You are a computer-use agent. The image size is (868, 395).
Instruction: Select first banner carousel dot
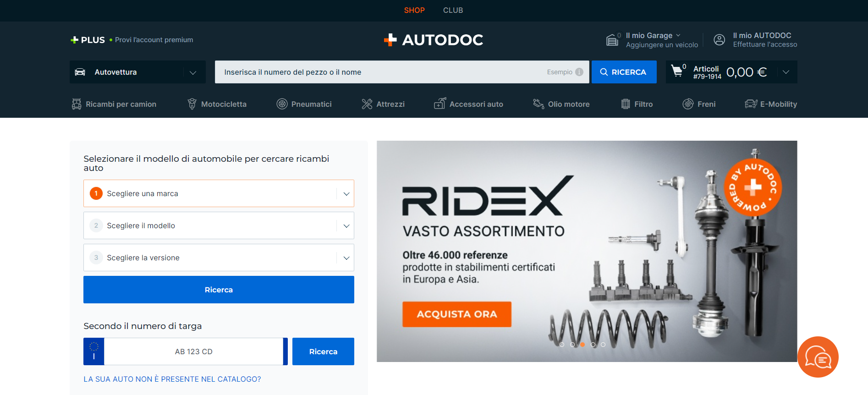[562, 345]
